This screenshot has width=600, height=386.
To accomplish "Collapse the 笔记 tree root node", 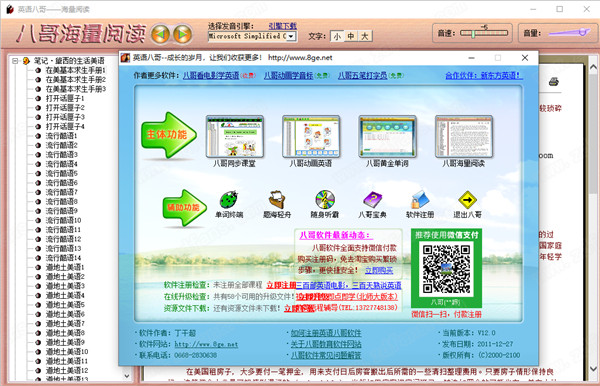I will click(15, 61).
